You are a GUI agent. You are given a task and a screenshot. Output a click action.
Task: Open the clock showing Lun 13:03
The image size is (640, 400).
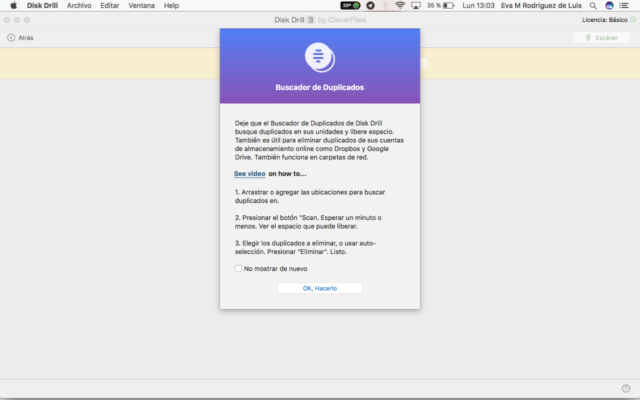(478, 5)
